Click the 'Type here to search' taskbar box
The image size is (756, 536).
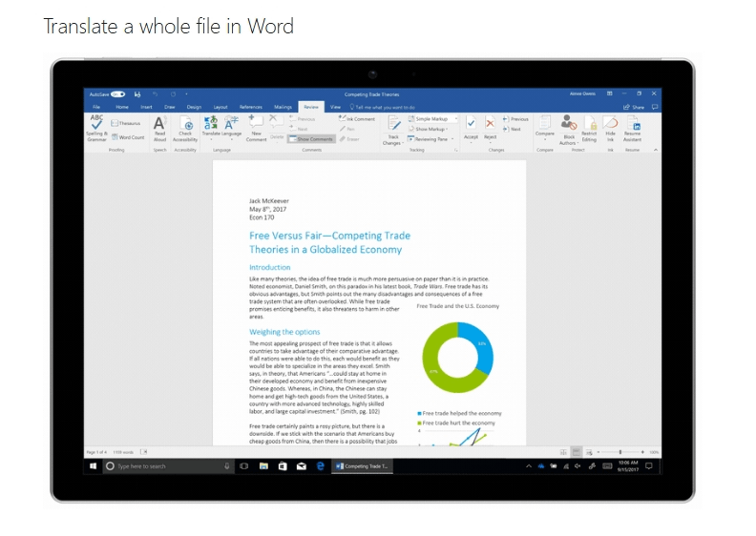[x=168, y=466]
